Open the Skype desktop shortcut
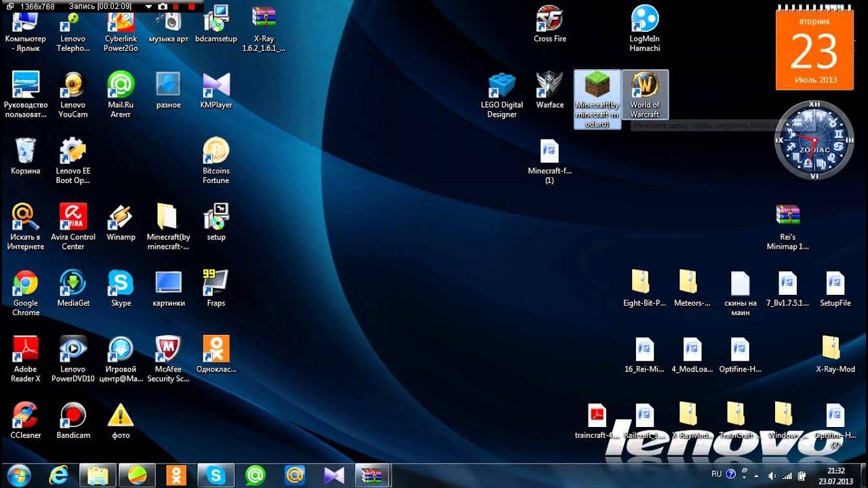Image resolution: width=868 pixels, height=488 pixels. 121,288
